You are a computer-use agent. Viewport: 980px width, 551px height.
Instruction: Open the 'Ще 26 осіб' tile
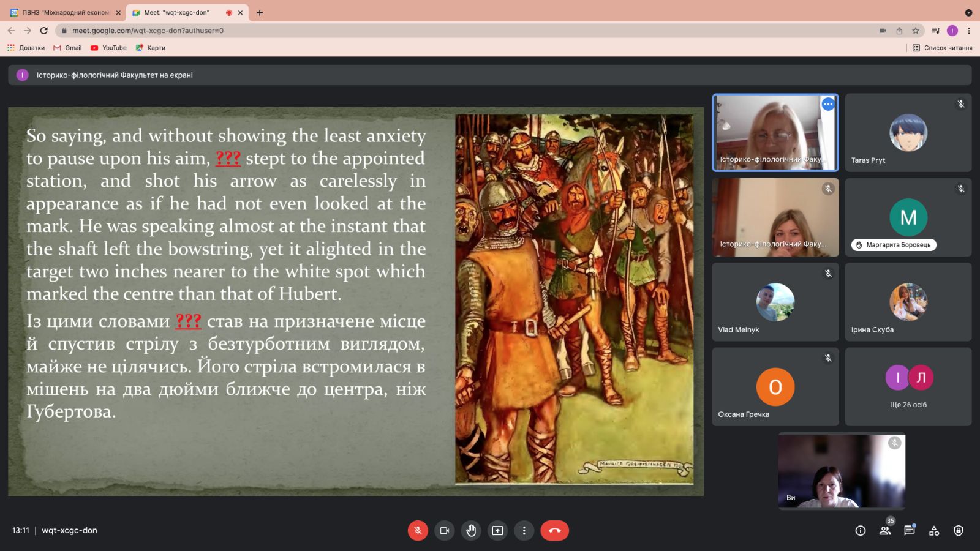coord(908,386)
